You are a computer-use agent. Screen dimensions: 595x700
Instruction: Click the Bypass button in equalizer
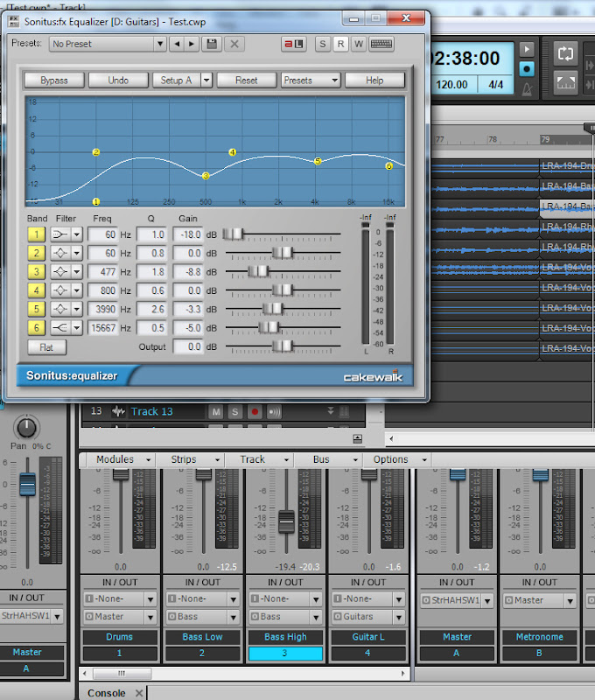pyautogui.click(x=54, y=80)
